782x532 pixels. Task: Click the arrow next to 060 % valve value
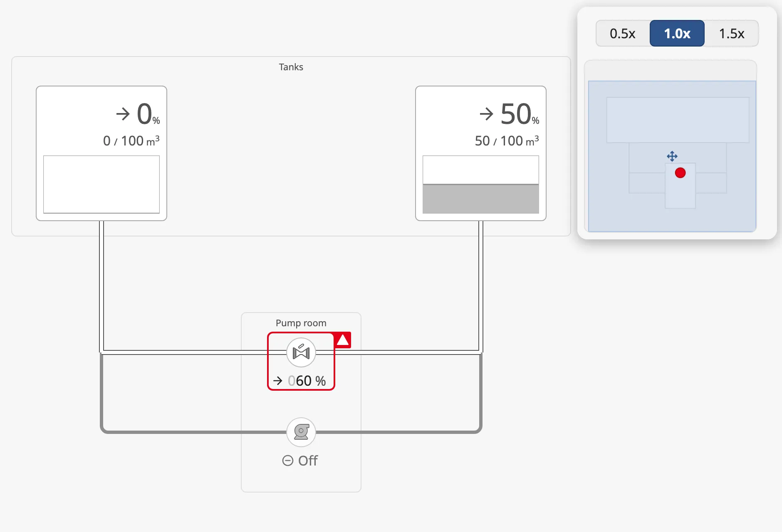[278, 381]
